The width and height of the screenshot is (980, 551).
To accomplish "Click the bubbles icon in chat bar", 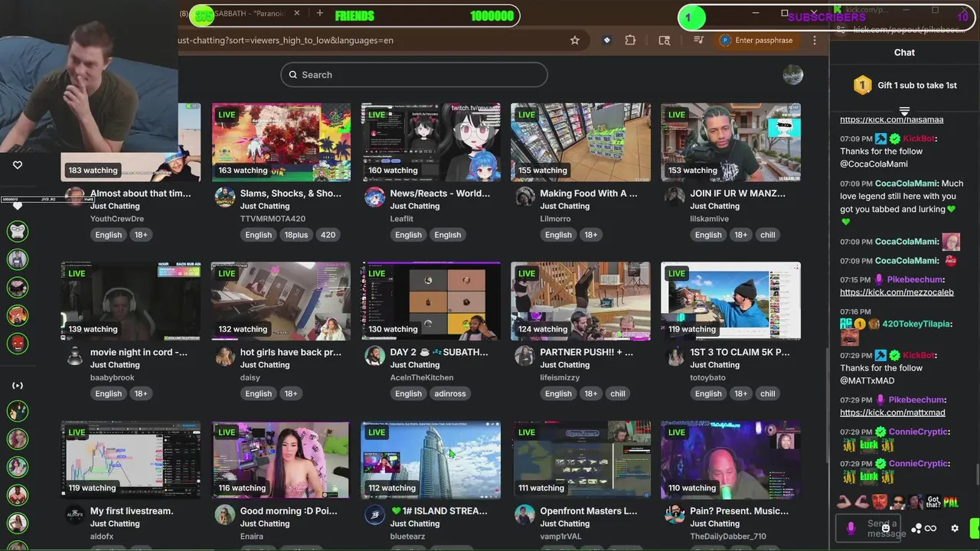I will click(x=916, y=528).
